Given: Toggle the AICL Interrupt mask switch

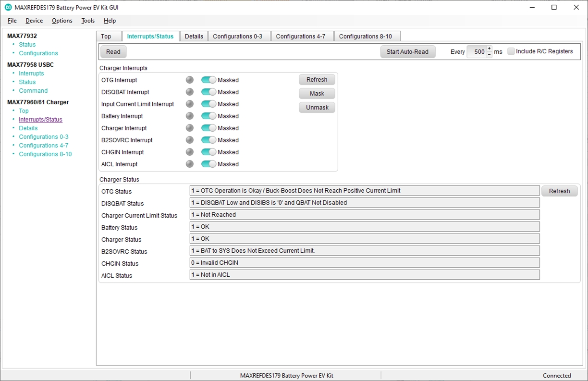Looking at the screenshot, I should click(x=208, y=164).
